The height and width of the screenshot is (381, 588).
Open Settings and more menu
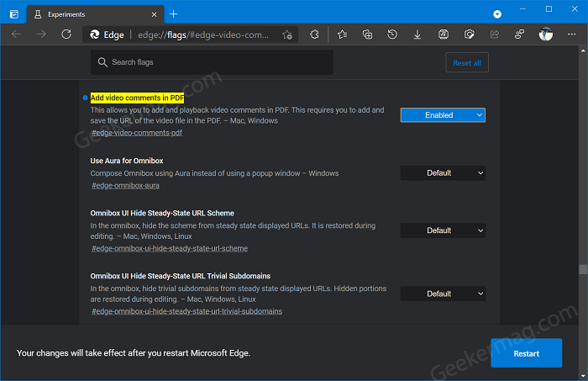[x=571, y=34]
